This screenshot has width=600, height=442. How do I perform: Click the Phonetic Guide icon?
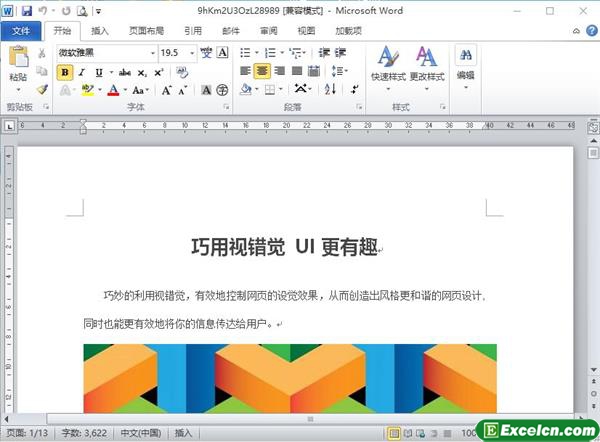[x=206, y=52]
